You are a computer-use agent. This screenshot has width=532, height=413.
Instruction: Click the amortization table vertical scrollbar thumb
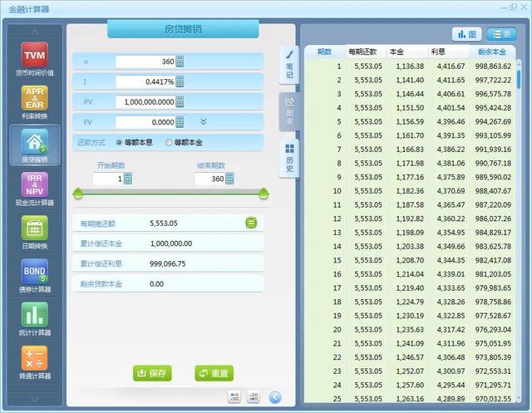click(x=519, y=78)
